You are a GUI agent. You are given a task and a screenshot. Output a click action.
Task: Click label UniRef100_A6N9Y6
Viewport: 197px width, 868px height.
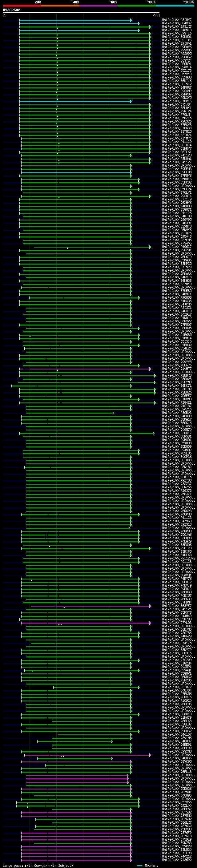point(177,230)
